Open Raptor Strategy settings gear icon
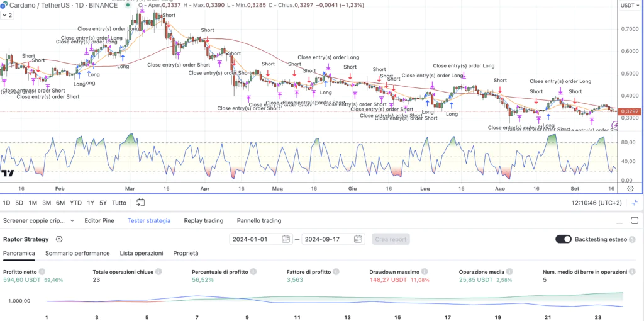This screenshot has height=321, width=644. (x=59, y=239)
